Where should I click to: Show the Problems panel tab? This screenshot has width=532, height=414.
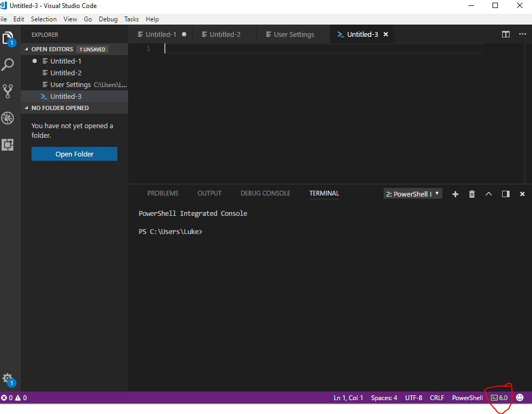pyautogui.click(x=163, y=193)
